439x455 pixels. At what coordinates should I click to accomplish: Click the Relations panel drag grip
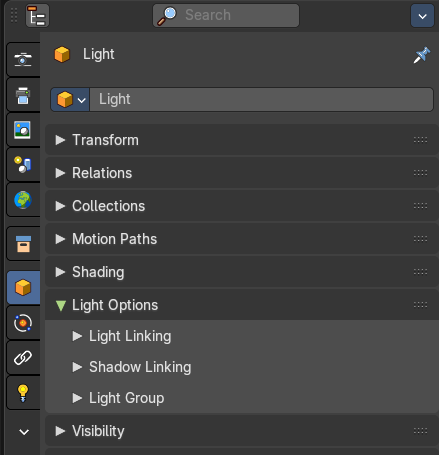[x=420, y=173]
